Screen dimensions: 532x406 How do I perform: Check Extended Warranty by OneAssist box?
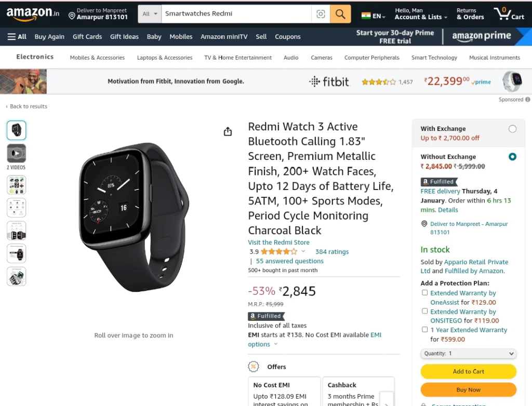click(x=424, y=292)
